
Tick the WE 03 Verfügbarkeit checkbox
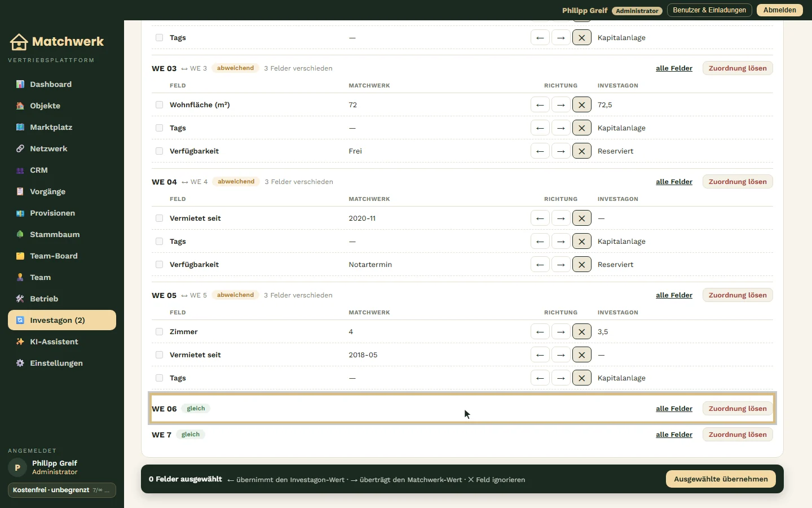pos(160,151)
